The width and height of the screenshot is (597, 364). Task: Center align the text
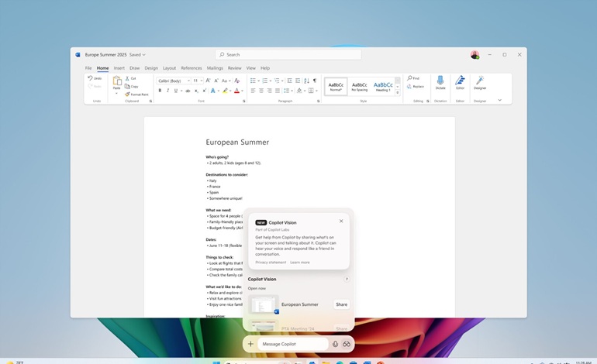point(261,91)
